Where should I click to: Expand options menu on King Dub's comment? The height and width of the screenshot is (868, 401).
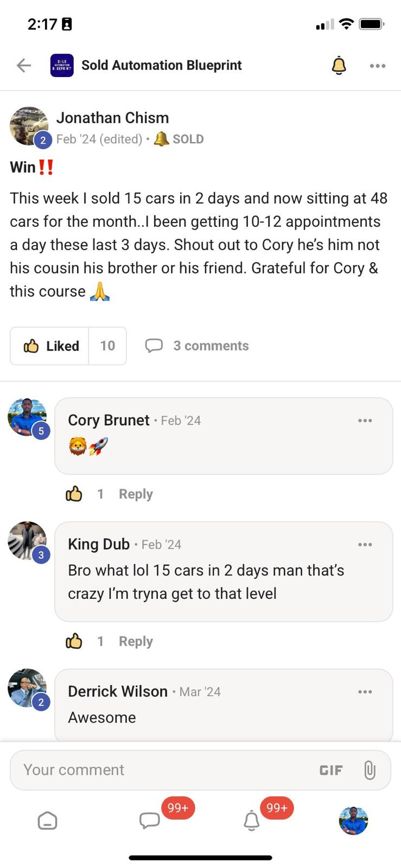tap(365, 545)
